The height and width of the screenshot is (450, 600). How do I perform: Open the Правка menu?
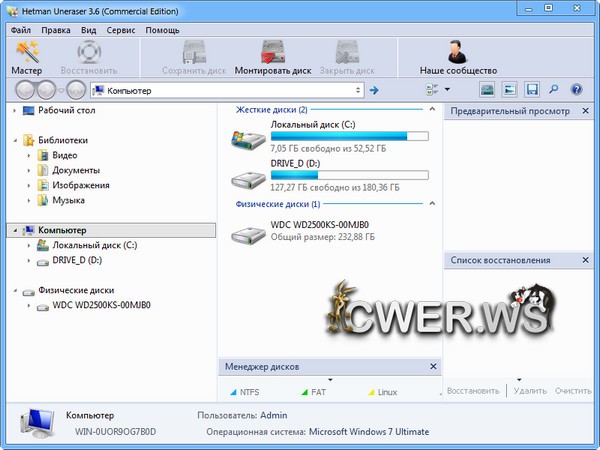(56, 30)
